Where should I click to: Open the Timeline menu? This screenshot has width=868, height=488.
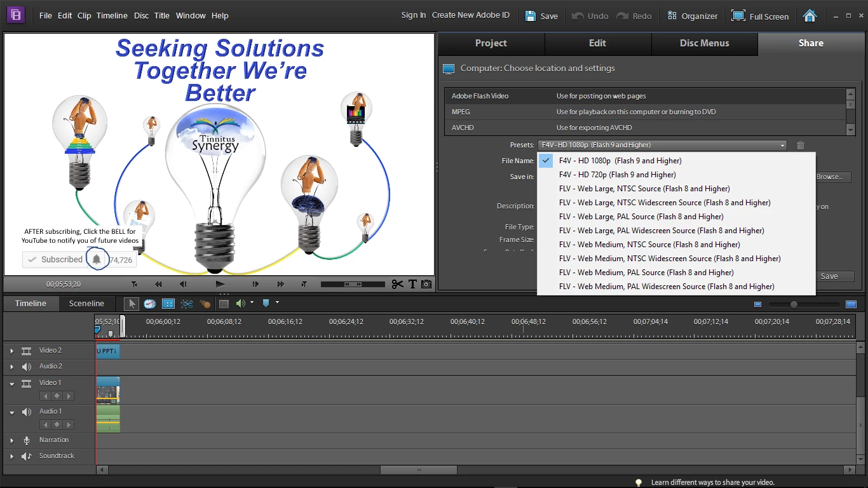point(112,15)
